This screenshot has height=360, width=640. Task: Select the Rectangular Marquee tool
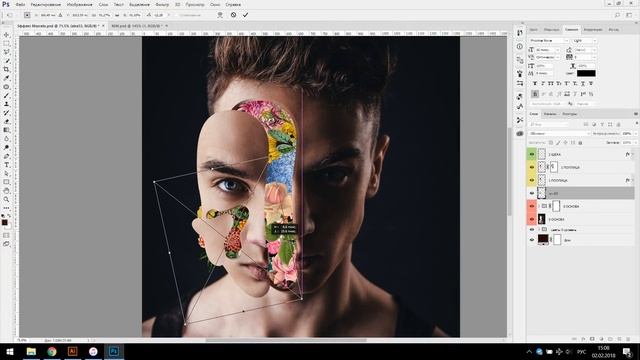6,43
